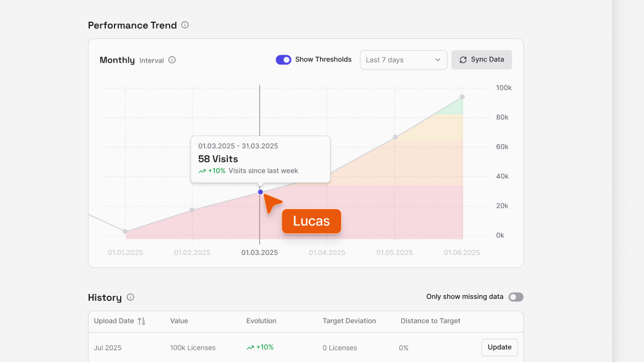Screen dimensions: 644x362
Task: Click the Distance to Target column header
Action: coord(430,321)
